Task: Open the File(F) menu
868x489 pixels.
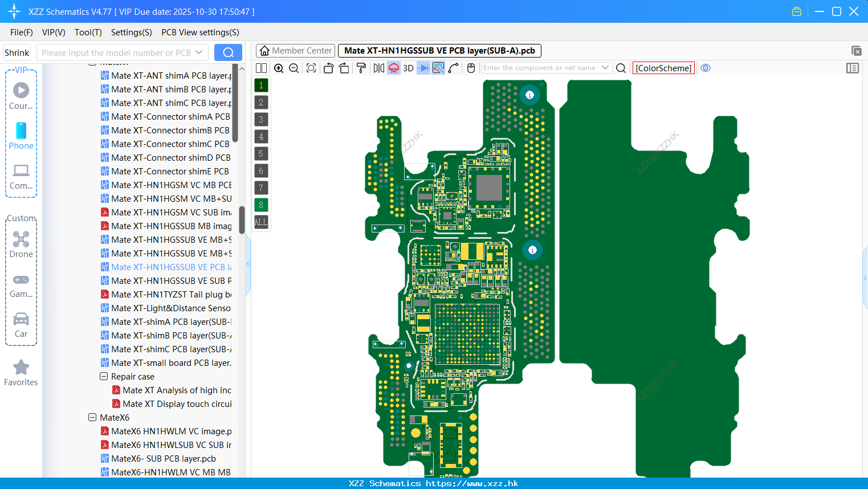Action: pyautogui.click(x=22, y=32)
